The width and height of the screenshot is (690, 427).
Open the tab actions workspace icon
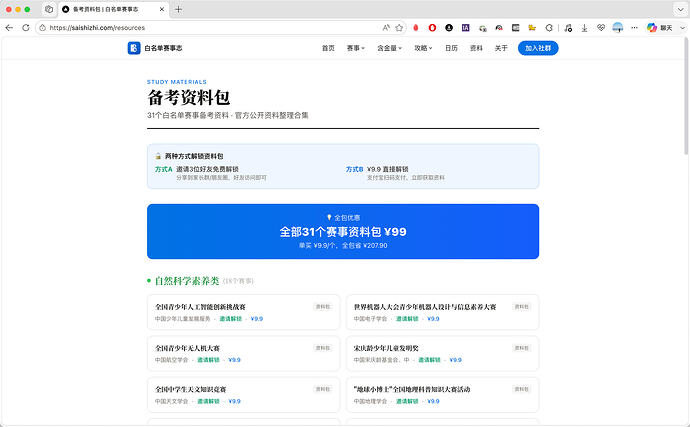click(x=49, y=9)
